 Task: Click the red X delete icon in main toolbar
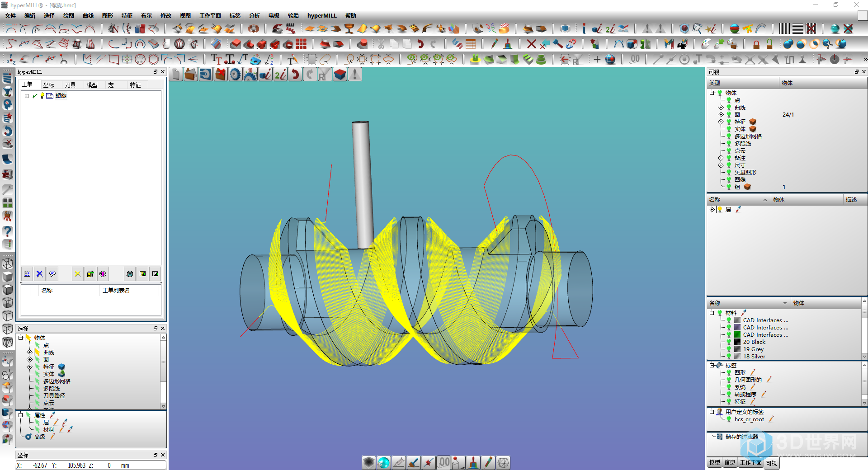click(532, 44)
